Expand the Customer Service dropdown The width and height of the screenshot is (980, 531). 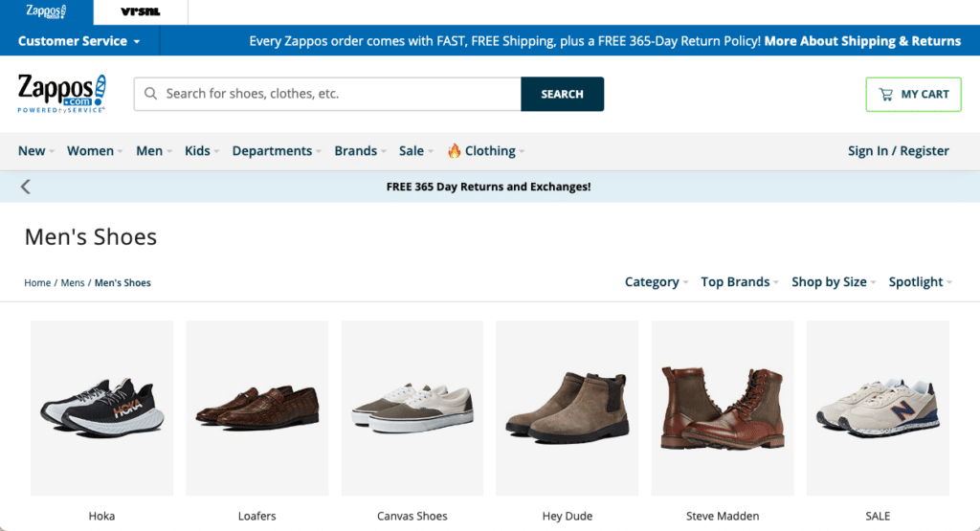pos(79,41)
